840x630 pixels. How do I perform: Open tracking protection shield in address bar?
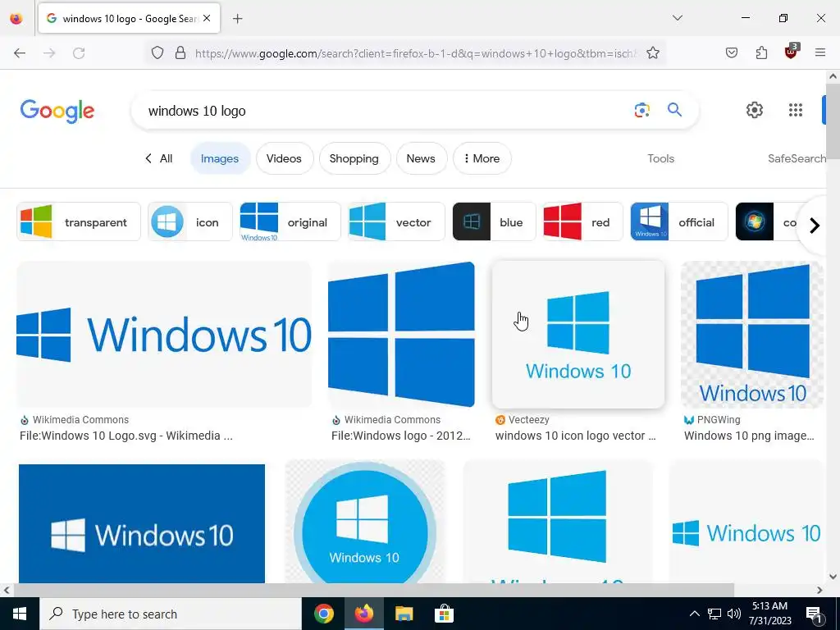(x=157, y=52)
